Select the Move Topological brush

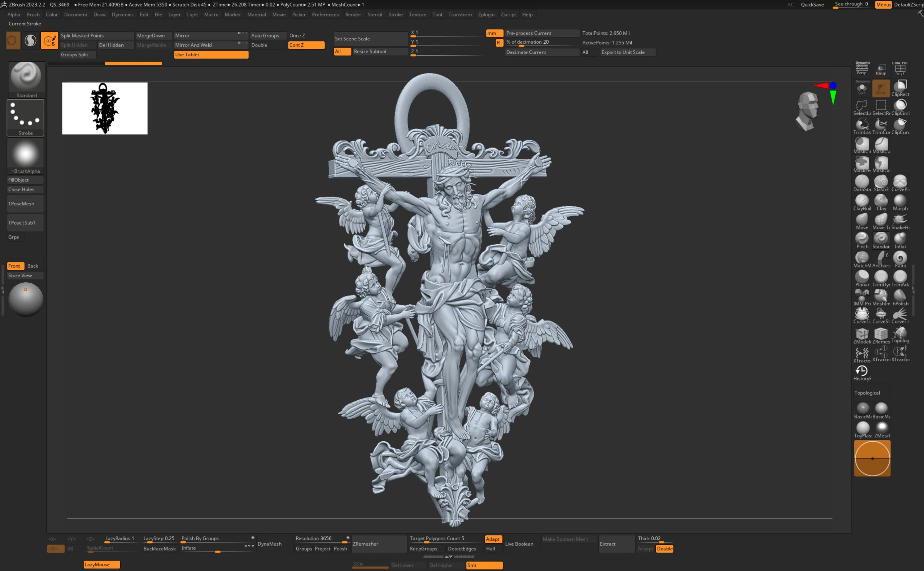[881, 221]
